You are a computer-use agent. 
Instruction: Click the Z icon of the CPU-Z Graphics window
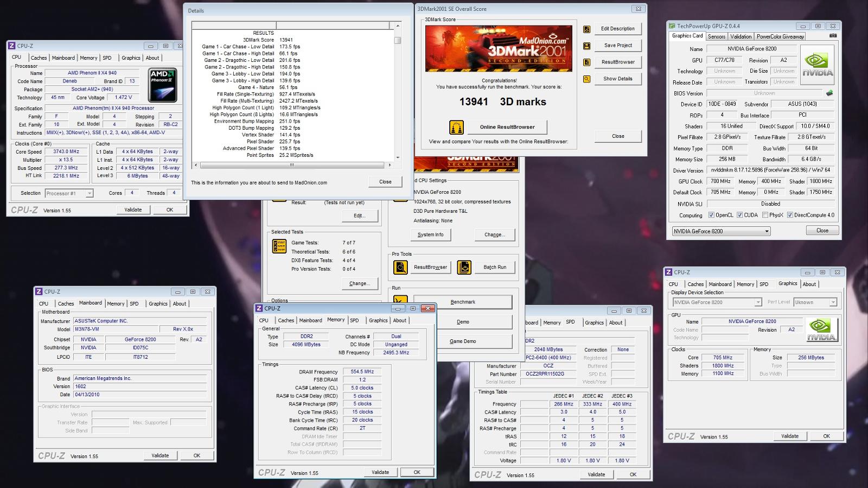669,272
